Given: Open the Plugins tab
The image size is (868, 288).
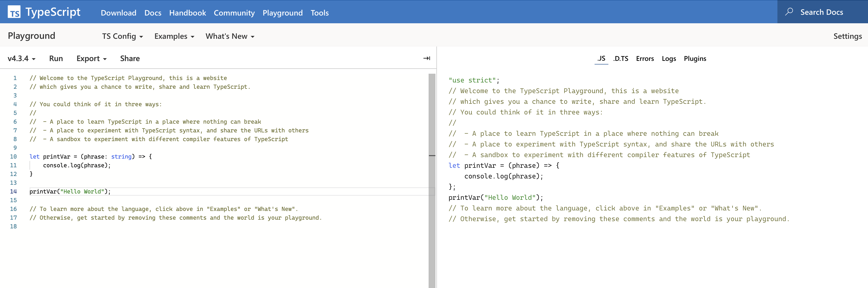Looking at the screenshot, I should (x=695, y=58).
